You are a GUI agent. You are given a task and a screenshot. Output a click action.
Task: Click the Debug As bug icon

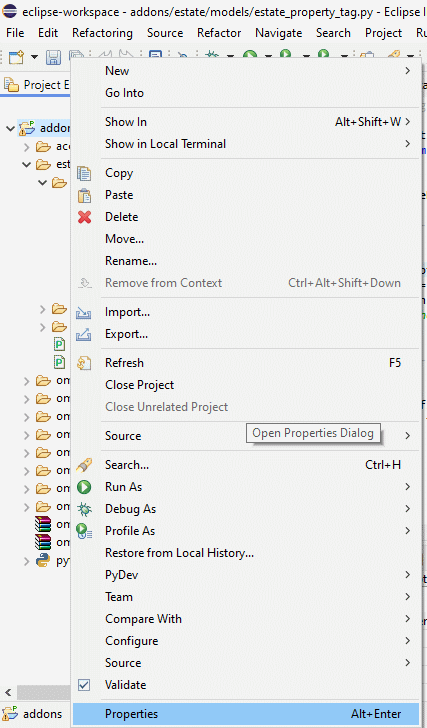pos(84,509)
